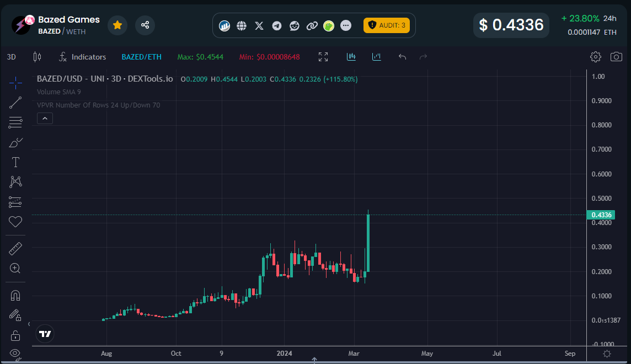This screenshot has height=364, width=631.
Task: Open the 3D timeframe selector
Action: point(11,57)
